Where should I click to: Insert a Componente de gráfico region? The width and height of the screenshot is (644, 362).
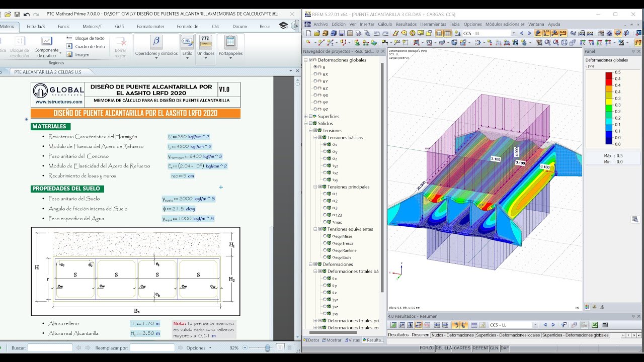click(x=47, y=46)
